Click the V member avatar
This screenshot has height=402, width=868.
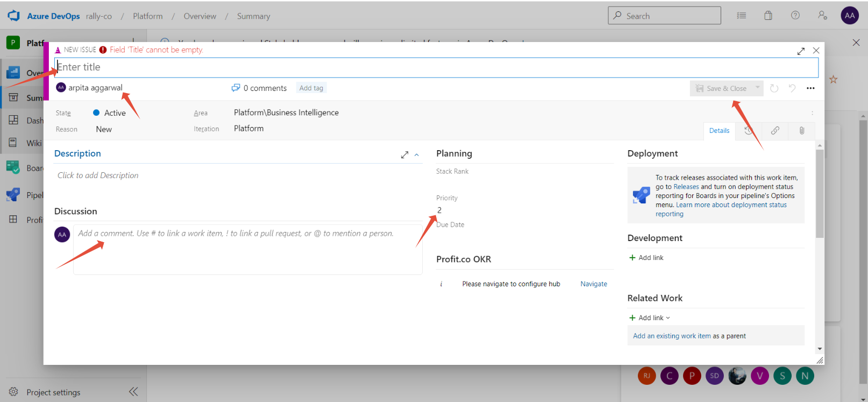(x=759, y=376)
